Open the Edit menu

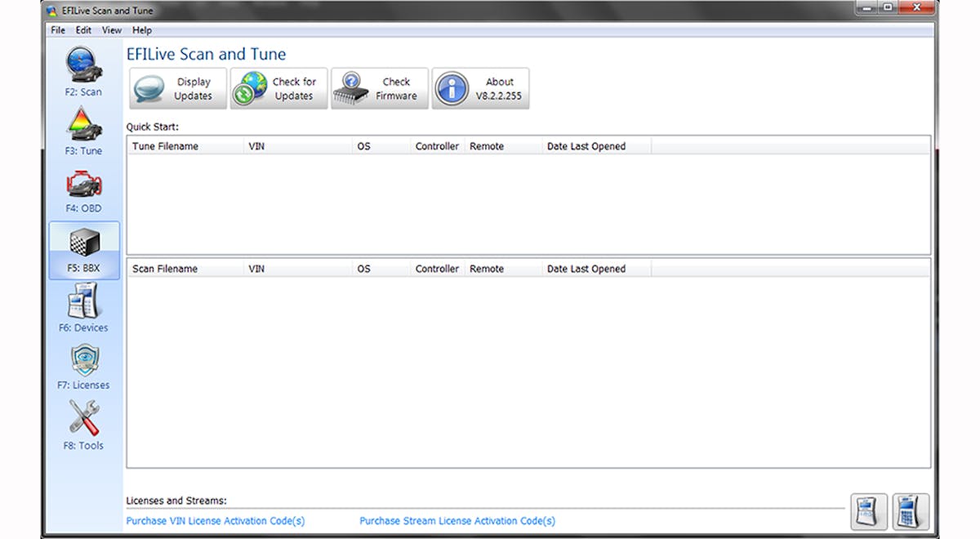pyautogui.click(x=83, y=30)
